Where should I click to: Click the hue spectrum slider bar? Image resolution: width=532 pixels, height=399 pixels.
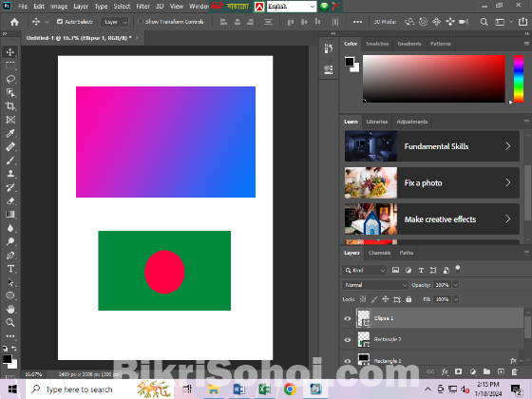click(519, 79)
